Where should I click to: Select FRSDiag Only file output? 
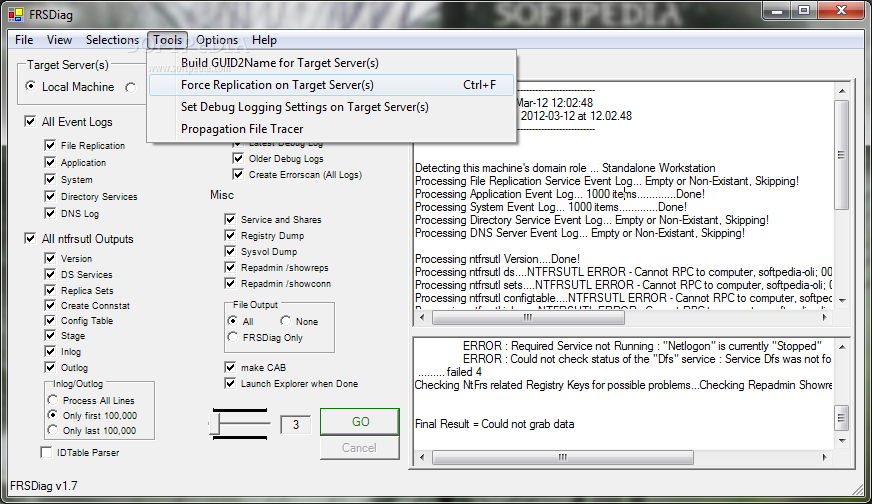tap(232, 337)
